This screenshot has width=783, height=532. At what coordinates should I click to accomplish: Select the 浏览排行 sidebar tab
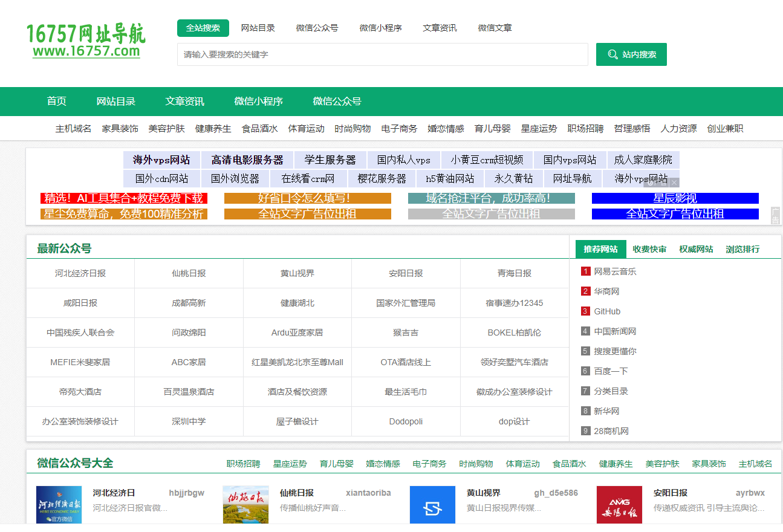tap(742, 249)
